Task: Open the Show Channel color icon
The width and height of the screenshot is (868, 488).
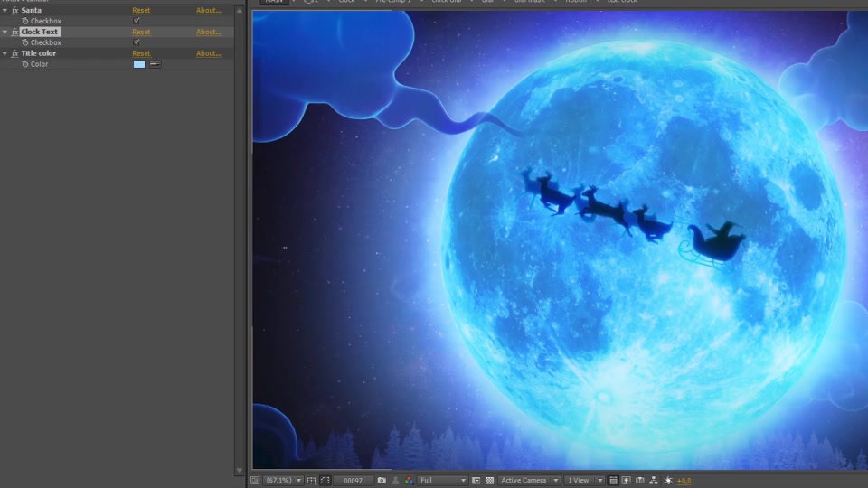Action: point(409,480)
